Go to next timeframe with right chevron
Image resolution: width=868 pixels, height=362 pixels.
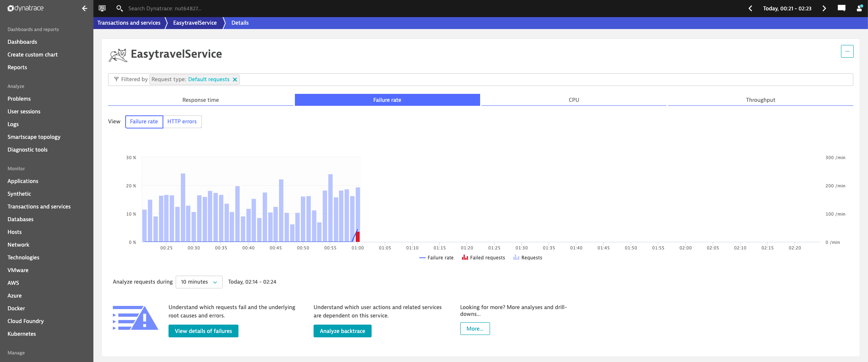click(x=824, y=8)
